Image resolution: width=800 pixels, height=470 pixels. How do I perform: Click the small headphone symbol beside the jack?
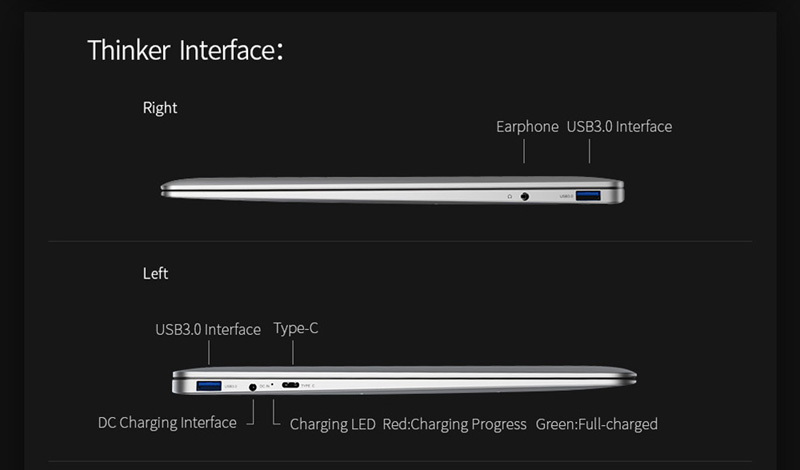[x=509, y=195]
